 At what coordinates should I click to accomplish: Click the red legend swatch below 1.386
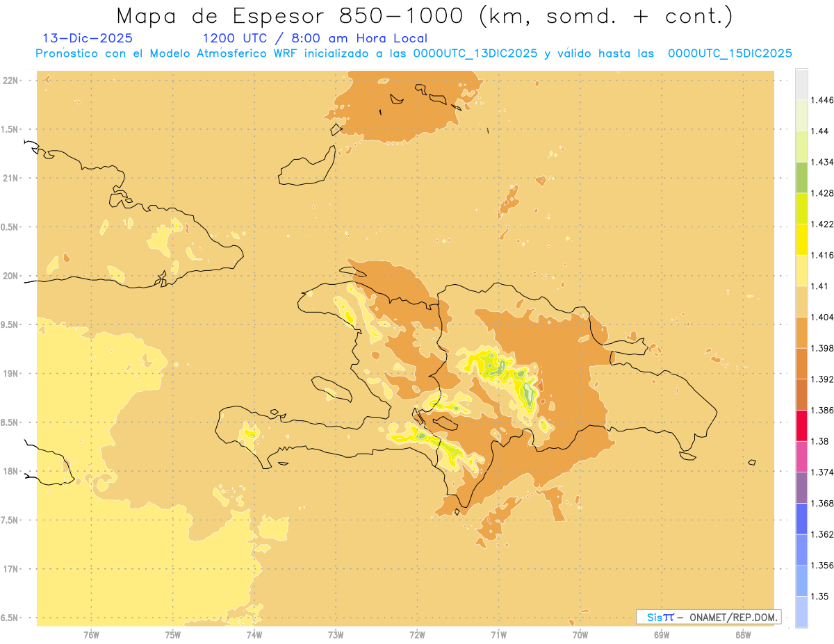click(801, 426)
